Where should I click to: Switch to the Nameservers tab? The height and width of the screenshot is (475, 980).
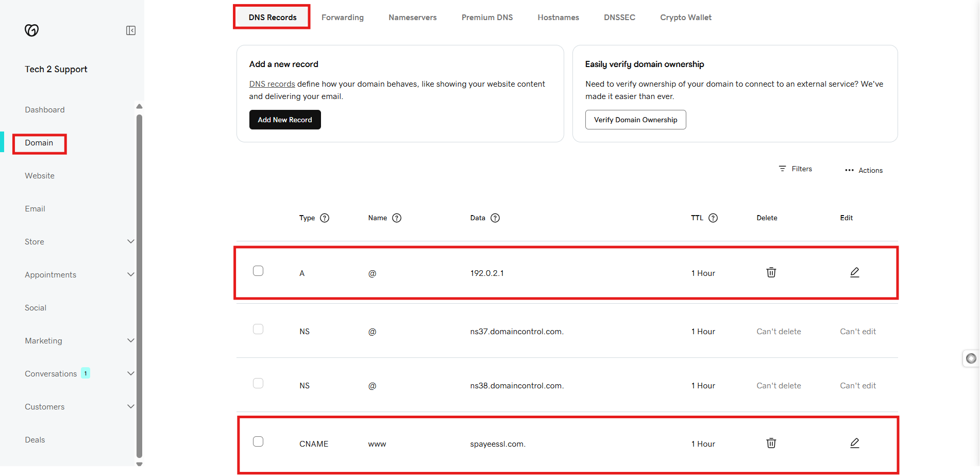click(412, 18)
